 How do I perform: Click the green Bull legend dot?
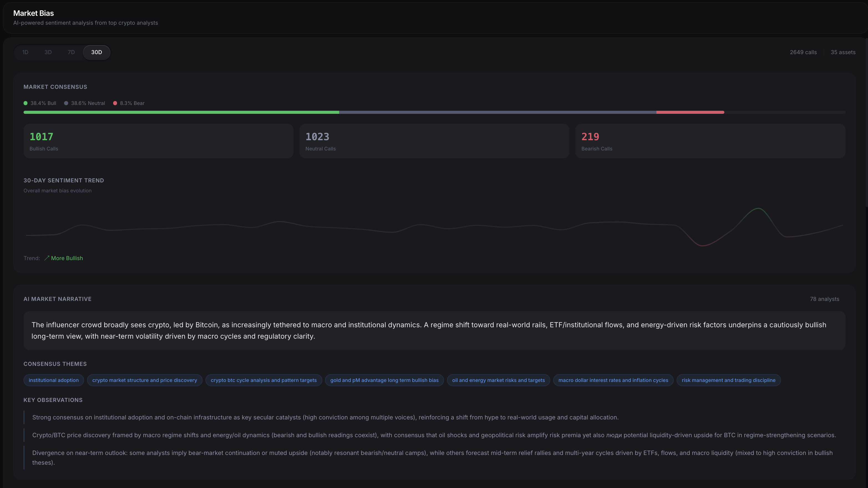(26, 103)
